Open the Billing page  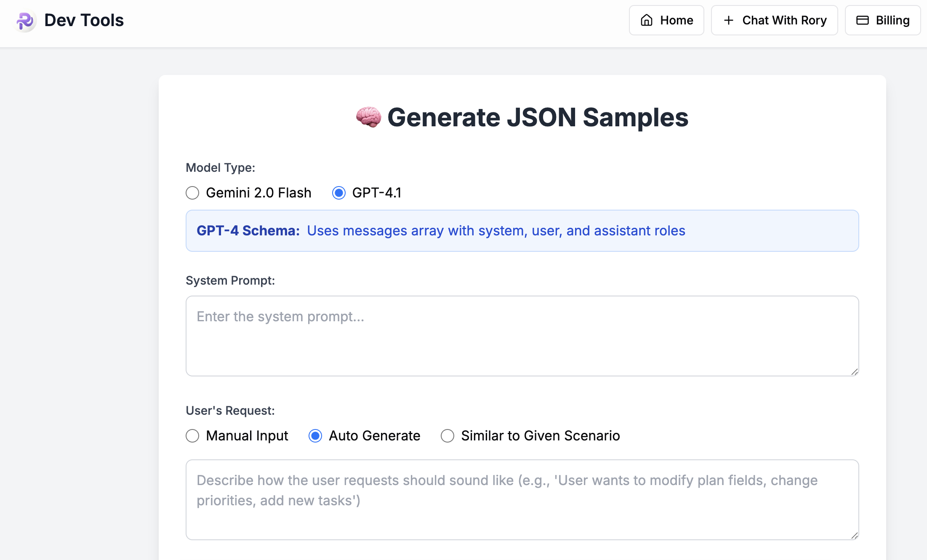point(882,20)
